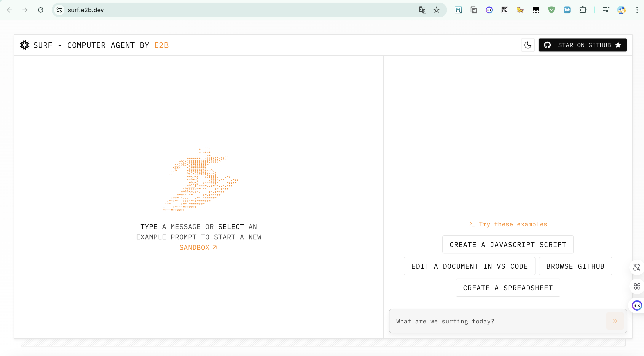Open site information icon in address bar
Viewport: 644px width, 356px height.
click(59, 10)
